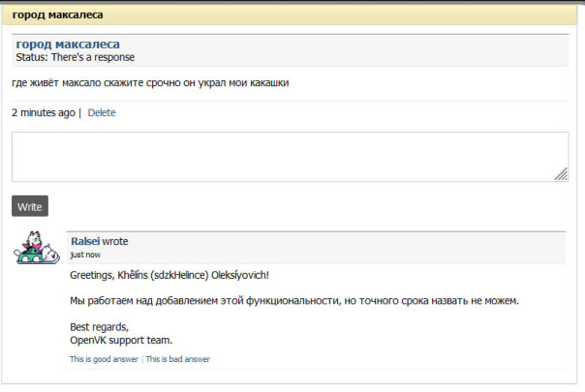Open the ticket title link under the header

click(x=68, y=44)
